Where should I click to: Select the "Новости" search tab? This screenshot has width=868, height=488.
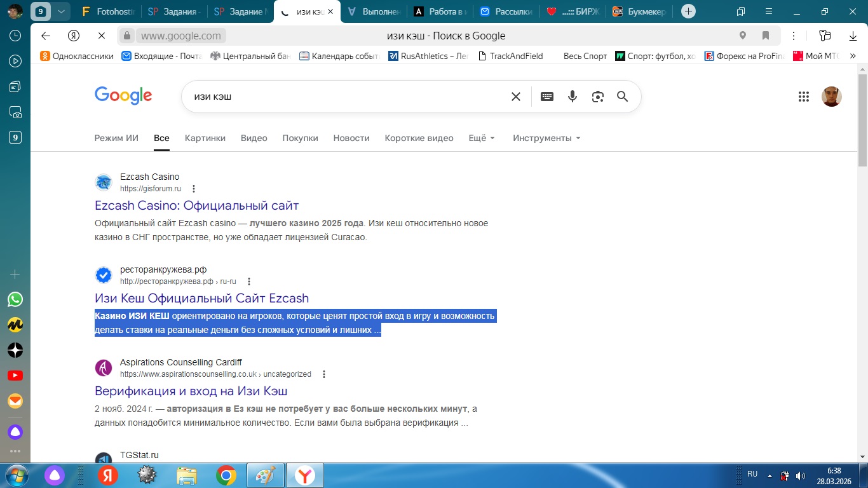tap(351, 138)
